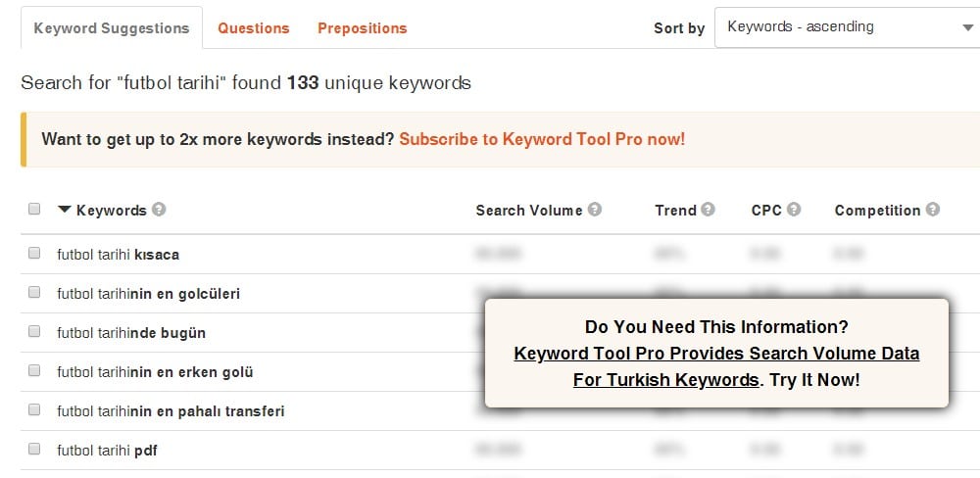This screenshot has width=980, height=478.
Task: Check "futbol tarihinin en pahalı transferi" row
Action: [34, 409]
